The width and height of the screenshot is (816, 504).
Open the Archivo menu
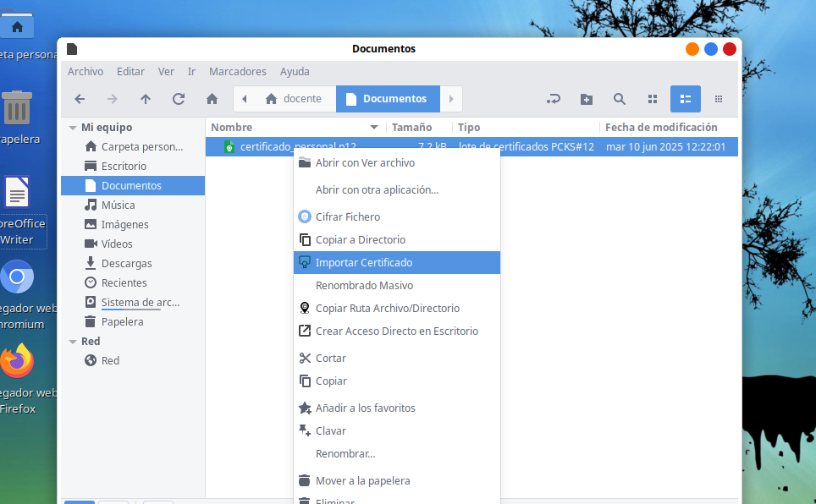(85, 71)
